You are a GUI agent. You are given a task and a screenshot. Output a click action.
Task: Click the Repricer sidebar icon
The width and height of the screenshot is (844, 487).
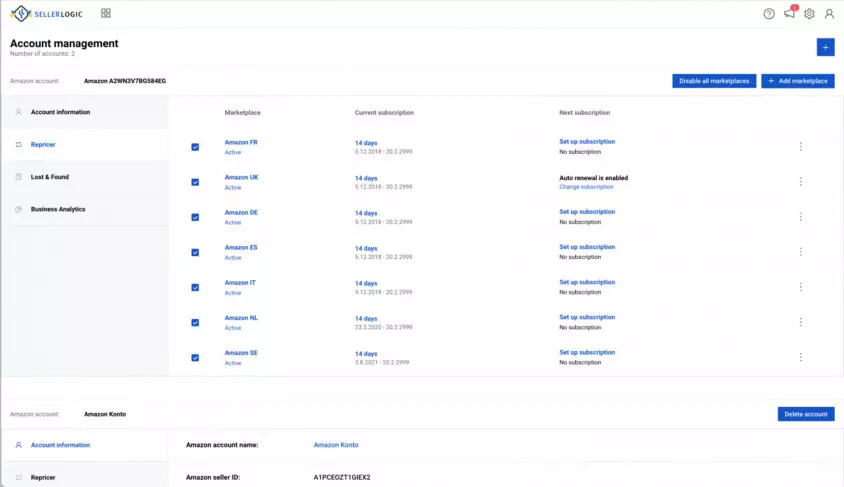click(x=18, y=145)
